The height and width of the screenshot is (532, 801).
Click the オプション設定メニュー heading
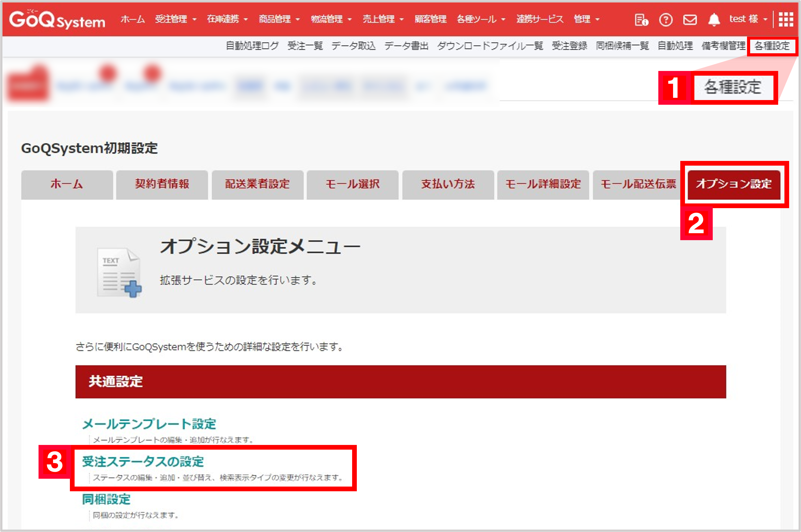[260, 246]
